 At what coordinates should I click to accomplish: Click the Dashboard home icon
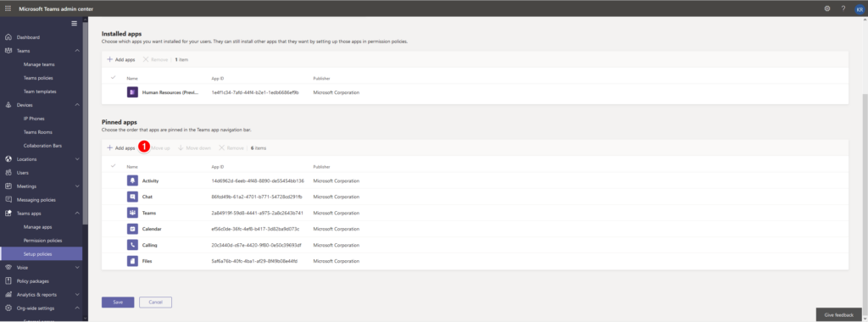8,37
